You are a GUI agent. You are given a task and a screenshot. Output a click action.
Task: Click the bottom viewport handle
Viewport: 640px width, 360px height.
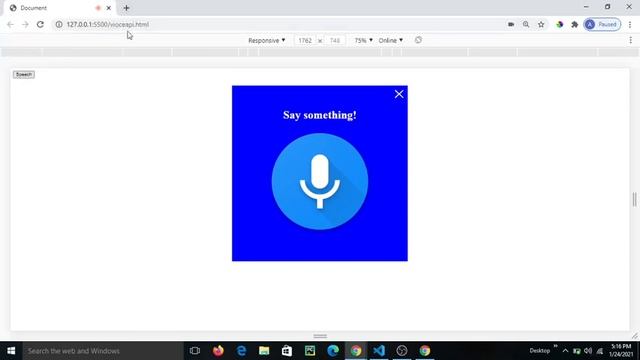[x=320, y=336]
